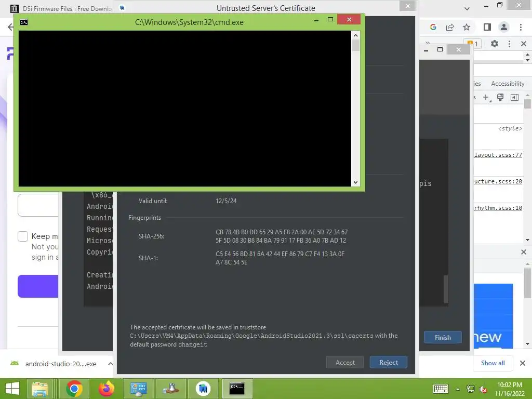Close the Untrusted Server's Certificate dialog
Screen dimensions: 532x399
(x=407, y=6)
